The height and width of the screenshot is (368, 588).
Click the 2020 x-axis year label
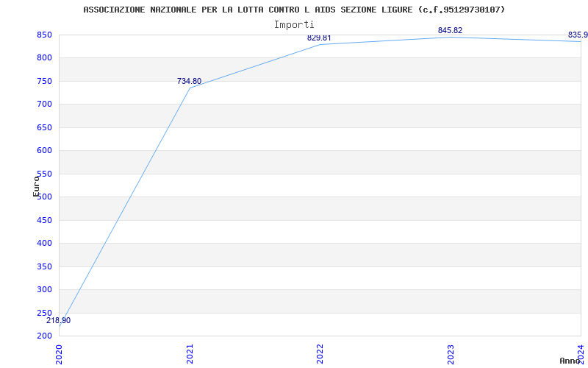pos(60,353)
